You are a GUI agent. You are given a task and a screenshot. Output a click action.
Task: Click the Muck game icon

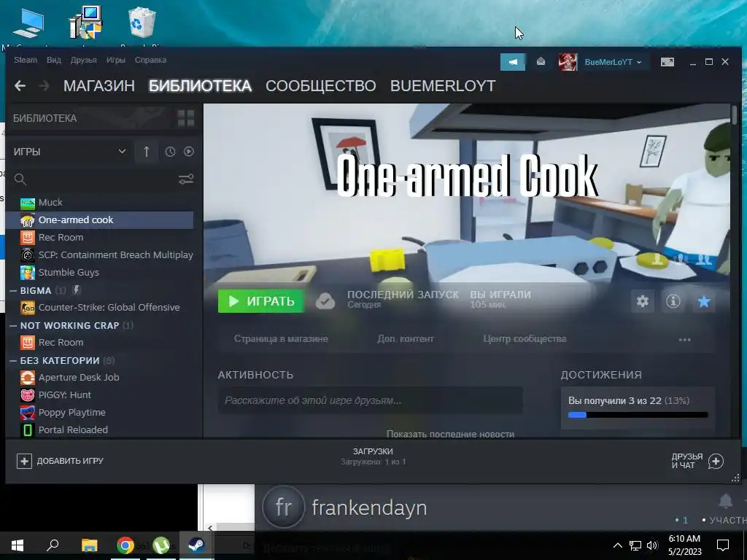tap(28, 203)
